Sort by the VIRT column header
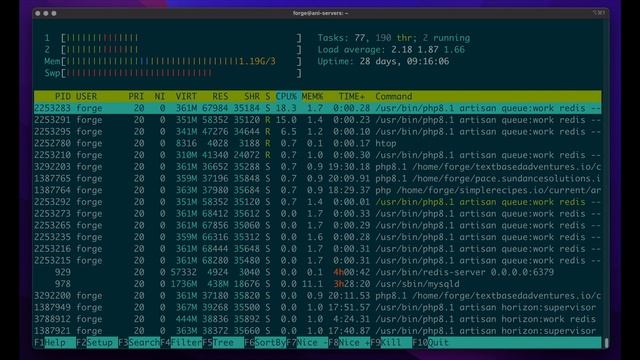The image size is (640, 360). pos(186,96)
